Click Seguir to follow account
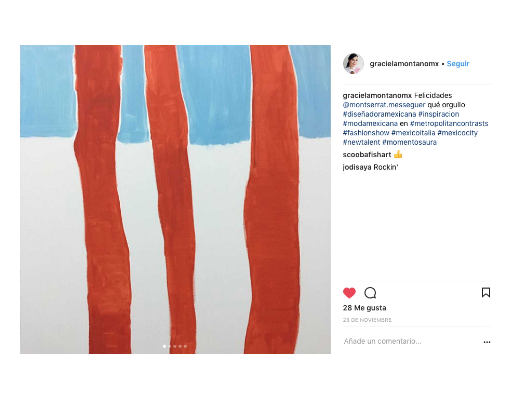The image size is (532, 399). [x=458, y=64]
